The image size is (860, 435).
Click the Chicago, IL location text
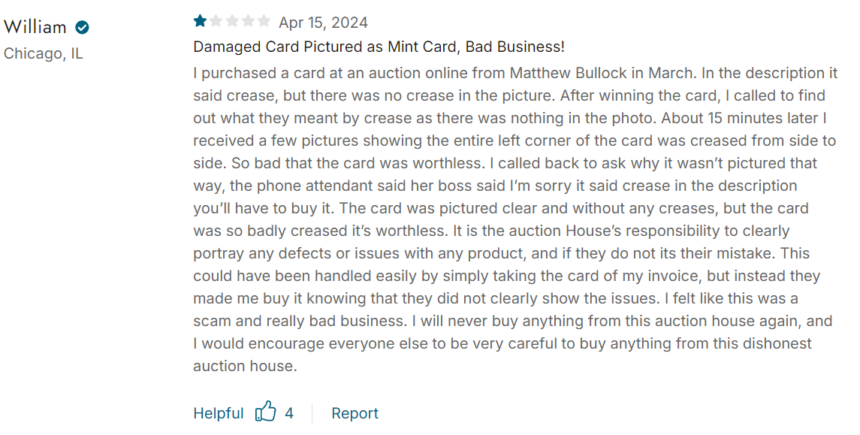tap(43, 54)
